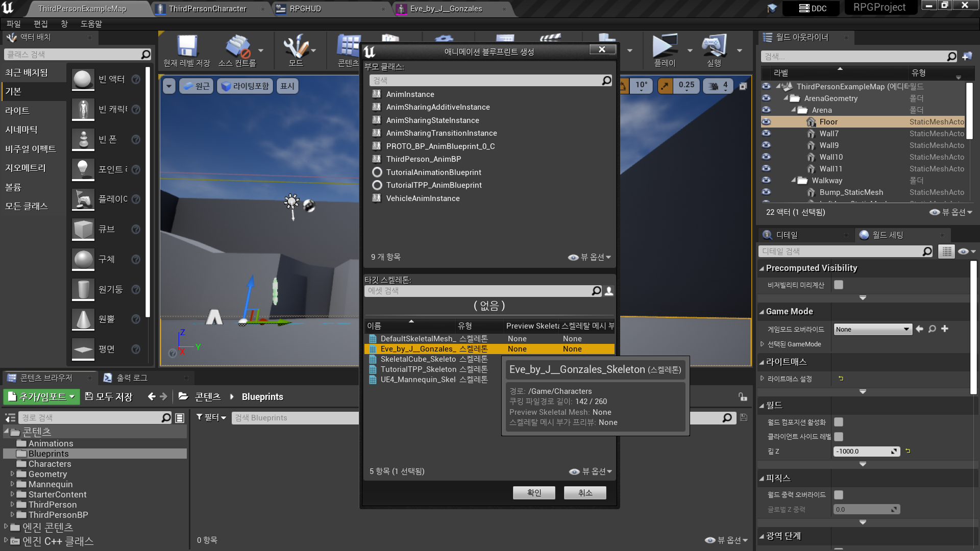Adjust the camera speed slider showing 4
This screenshot has height=551, width=980.
(x=718, y=86)
